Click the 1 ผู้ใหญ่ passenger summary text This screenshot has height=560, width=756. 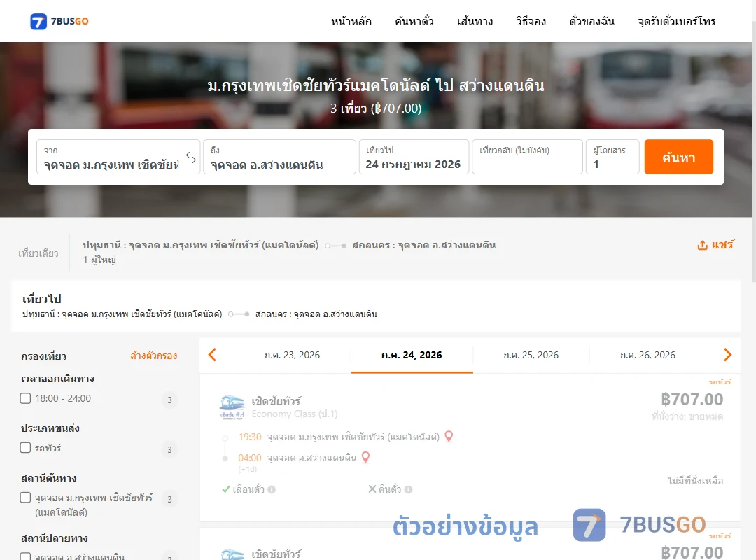99,260
